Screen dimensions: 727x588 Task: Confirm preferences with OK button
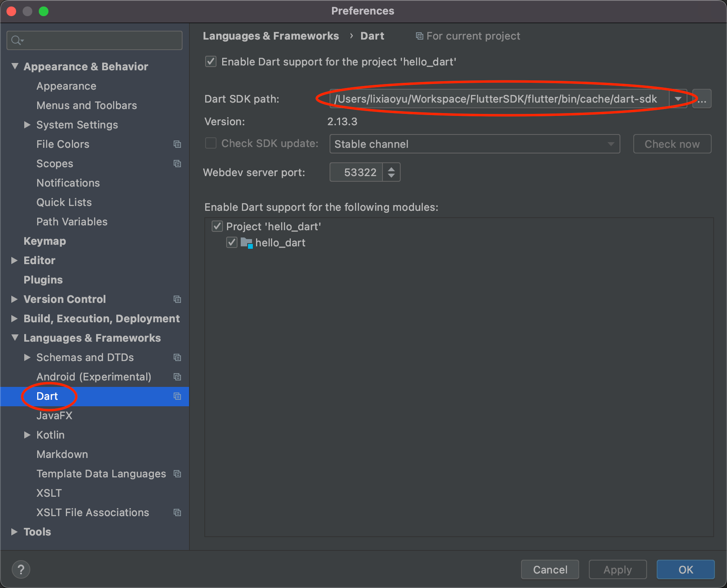tap(686, 569)
